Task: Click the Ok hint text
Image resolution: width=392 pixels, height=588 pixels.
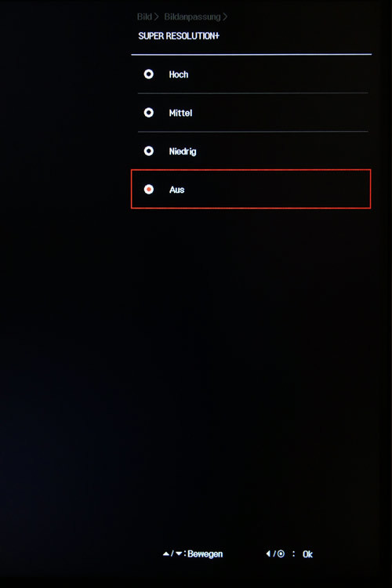Action: click(x=307, y=554)
